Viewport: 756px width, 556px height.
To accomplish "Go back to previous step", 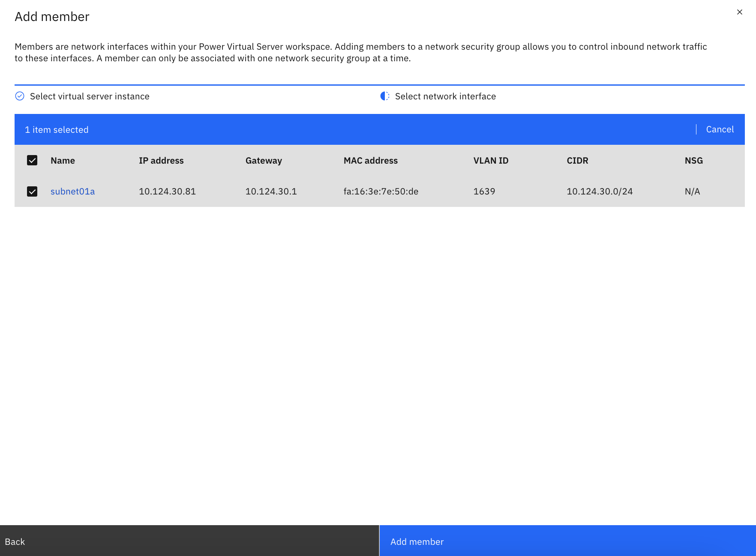I will [189, 541].
